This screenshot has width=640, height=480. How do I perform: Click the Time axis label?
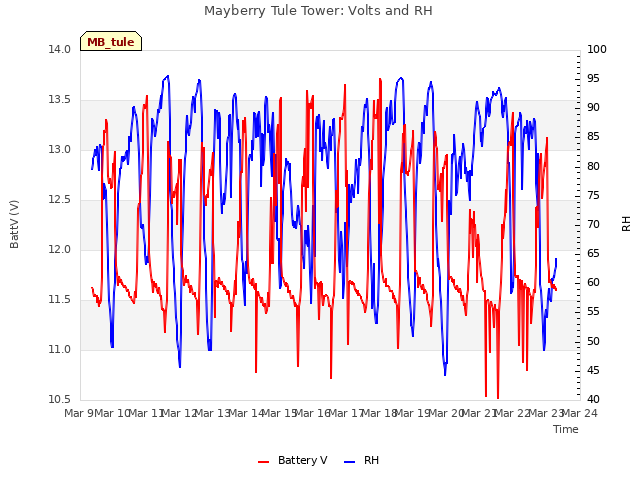point(566,429)
